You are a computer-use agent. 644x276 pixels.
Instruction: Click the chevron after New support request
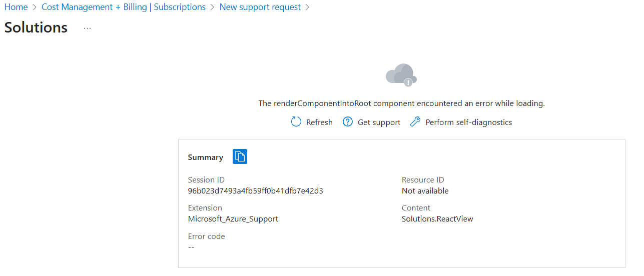click(x=308, y=7)
